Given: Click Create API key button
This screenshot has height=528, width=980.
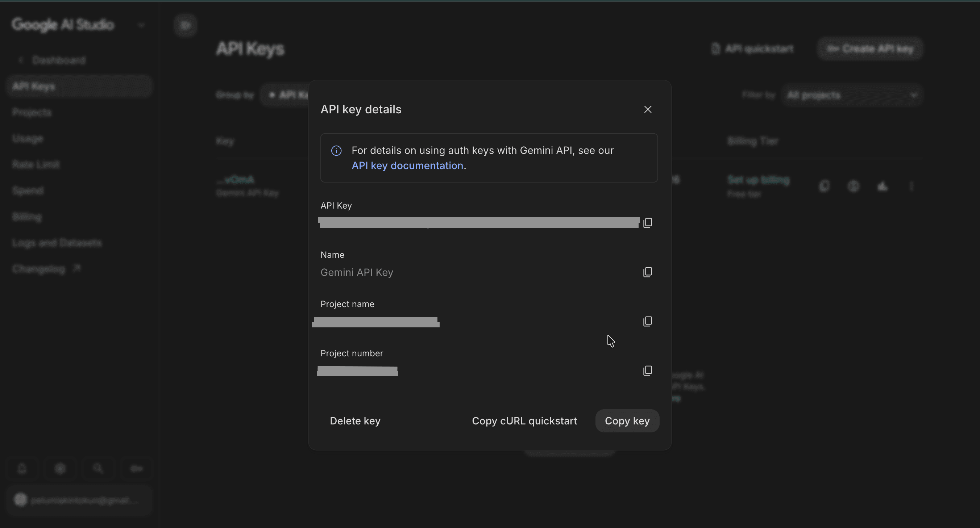Looking at the screenshot, I should (870, 49).
